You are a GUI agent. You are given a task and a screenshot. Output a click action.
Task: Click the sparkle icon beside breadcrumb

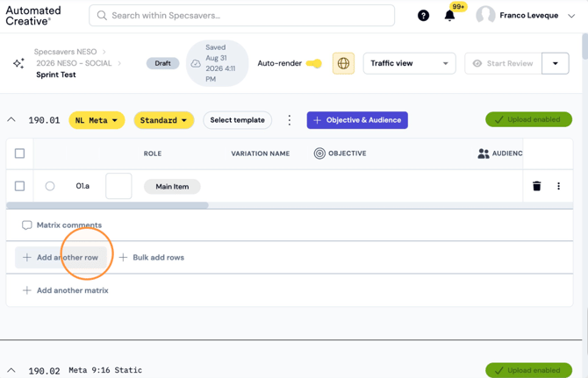click(x=18, y=63)
